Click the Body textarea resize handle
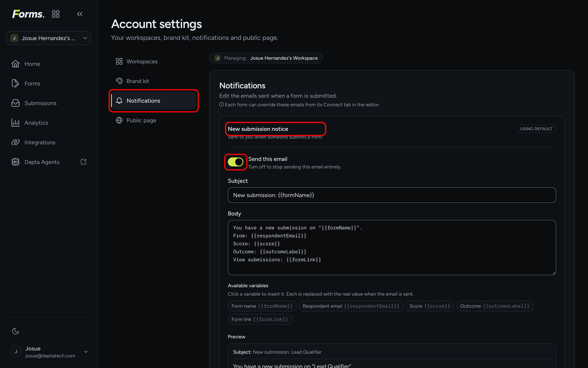 pos(554,273)
